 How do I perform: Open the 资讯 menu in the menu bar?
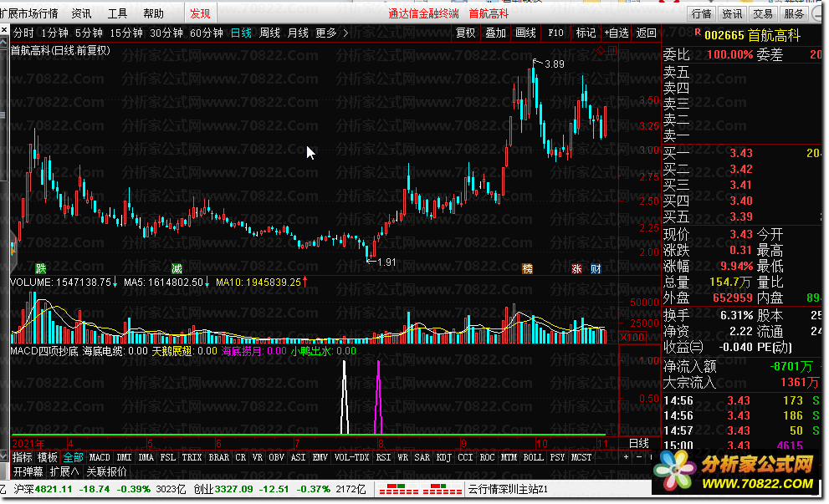click(81, 13)
